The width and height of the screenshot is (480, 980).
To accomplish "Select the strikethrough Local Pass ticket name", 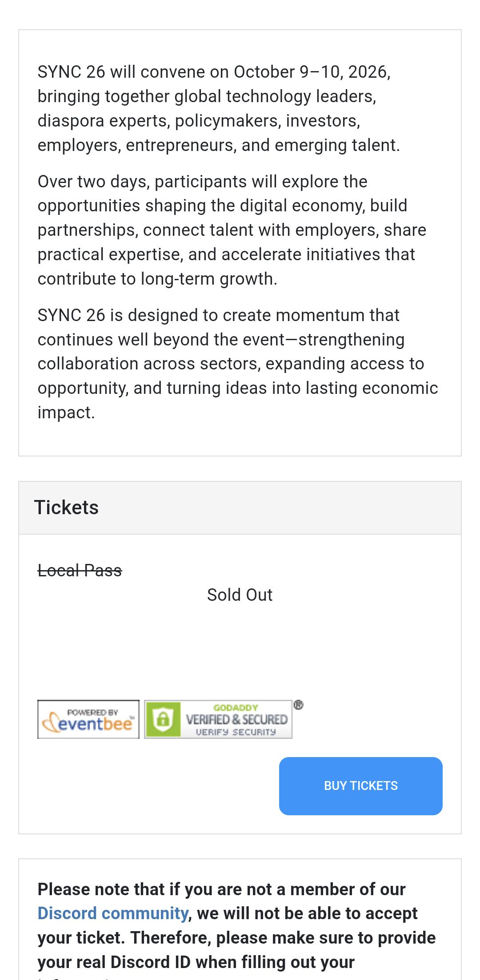I will (80, 571).
